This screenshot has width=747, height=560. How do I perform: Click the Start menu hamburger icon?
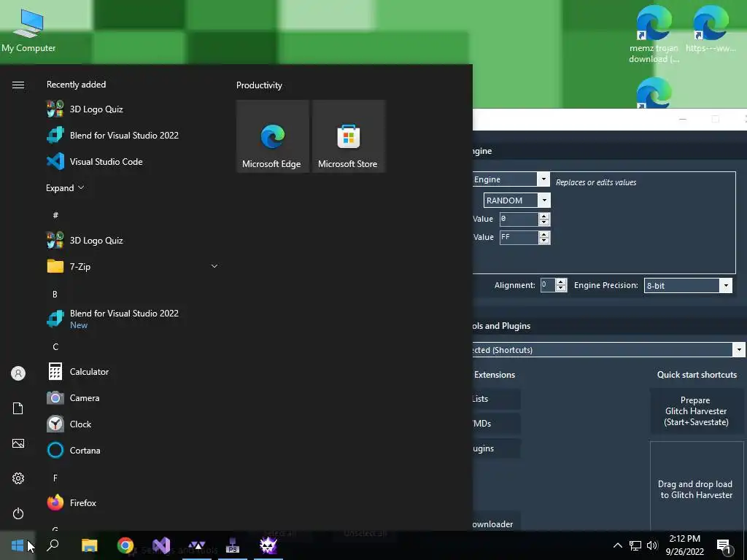pyautogui.click(x=18, y=85)
